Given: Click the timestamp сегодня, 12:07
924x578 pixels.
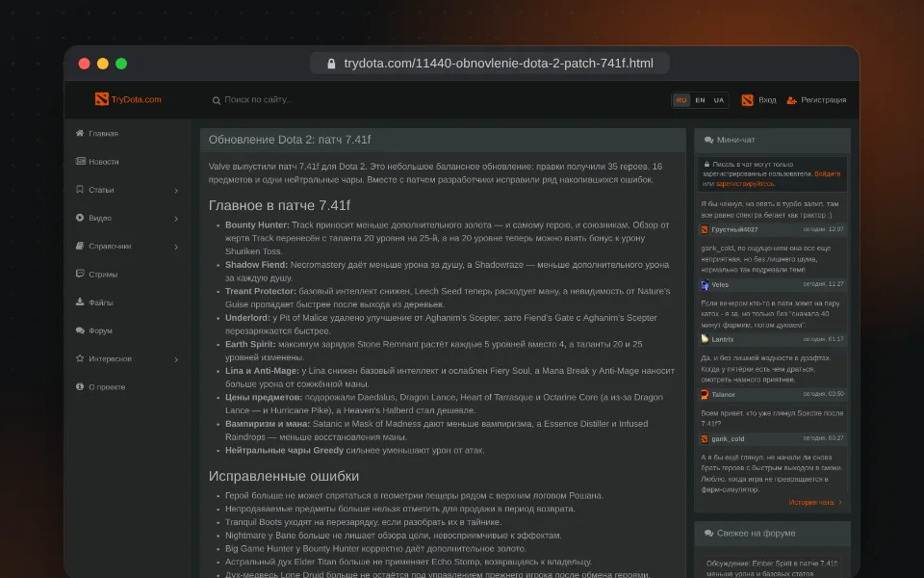Looking at the screenshot, I should point(823,229).
